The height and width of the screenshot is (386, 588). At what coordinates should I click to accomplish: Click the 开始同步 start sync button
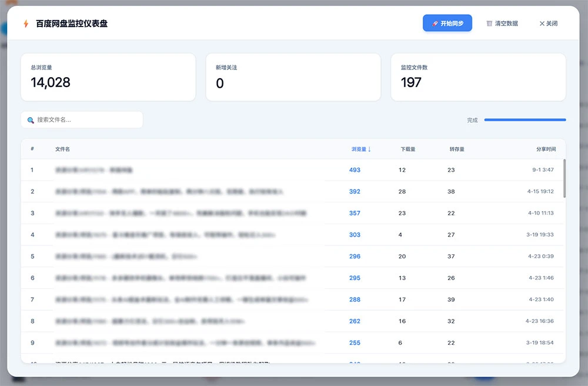click(x=447, y=24)
